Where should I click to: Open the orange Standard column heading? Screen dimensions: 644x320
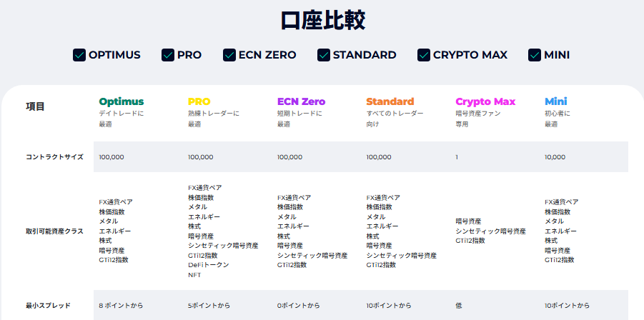point(390,101)
